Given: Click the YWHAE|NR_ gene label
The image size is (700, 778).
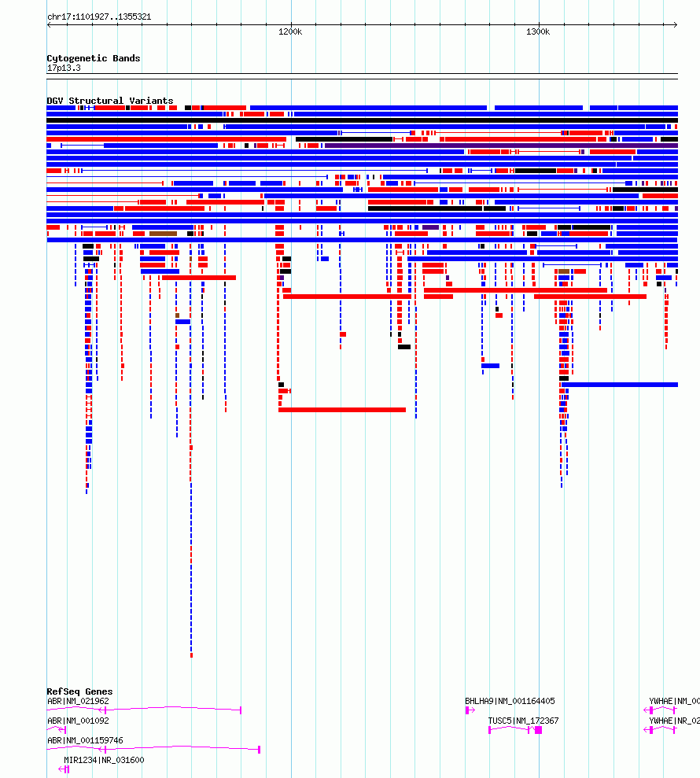Looking at the screenshot, I should coord(674,721).
